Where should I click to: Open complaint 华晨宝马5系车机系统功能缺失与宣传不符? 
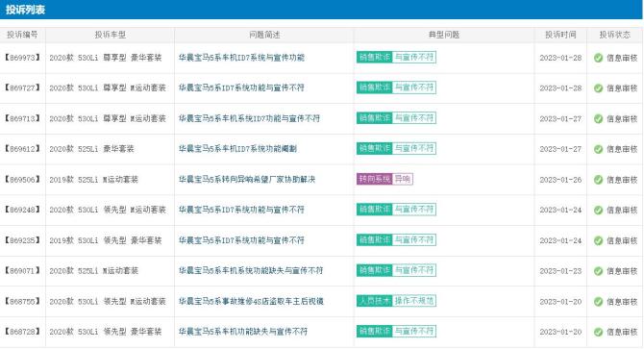pos(251,270)
